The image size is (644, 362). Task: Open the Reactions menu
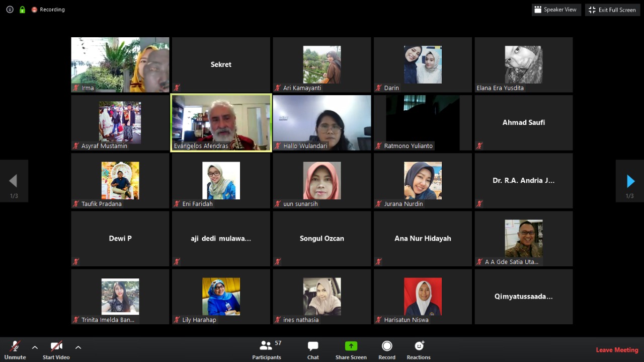click(x=419, y=349)
